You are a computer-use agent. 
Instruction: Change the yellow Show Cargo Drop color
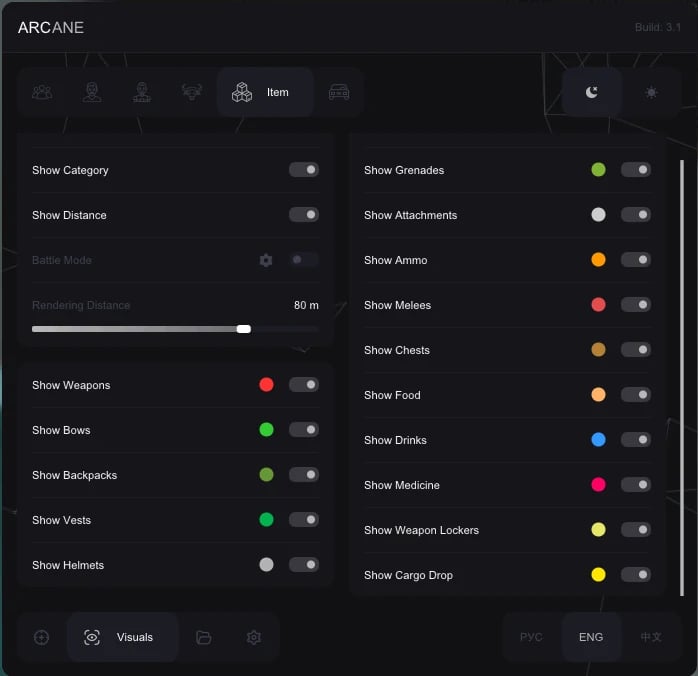tap(598, 575)
